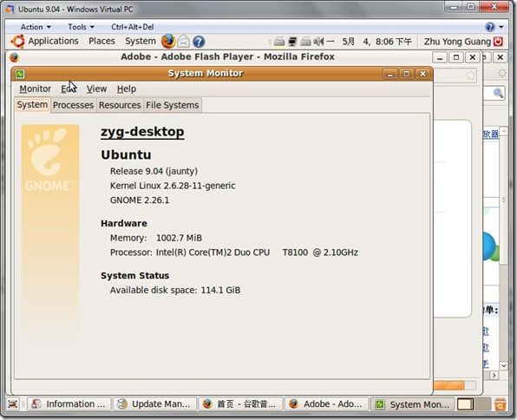This screenshot has height=420, width=517.
Task: Switch to the Resources tab
Action: pyautogui.click(x=120, y=105)
